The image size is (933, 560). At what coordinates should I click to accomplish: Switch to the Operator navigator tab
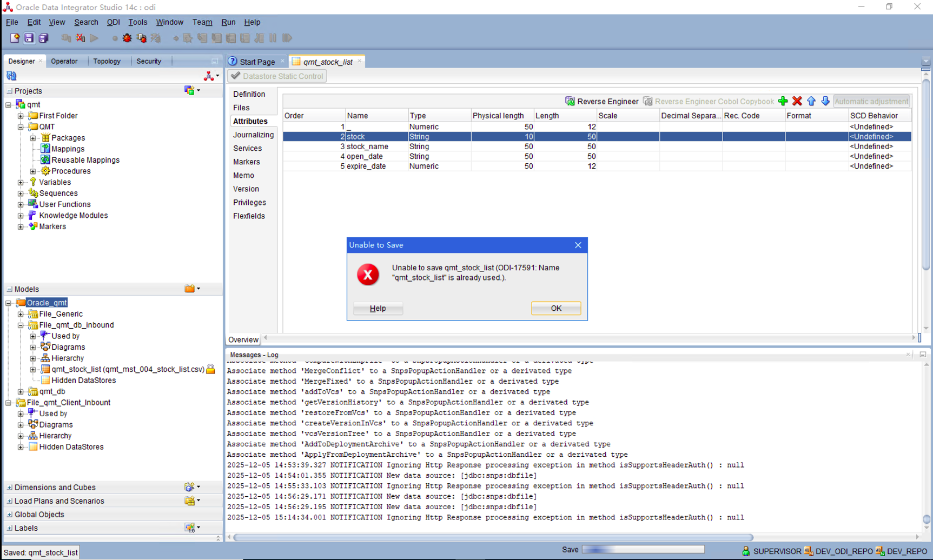click(64, 61)
